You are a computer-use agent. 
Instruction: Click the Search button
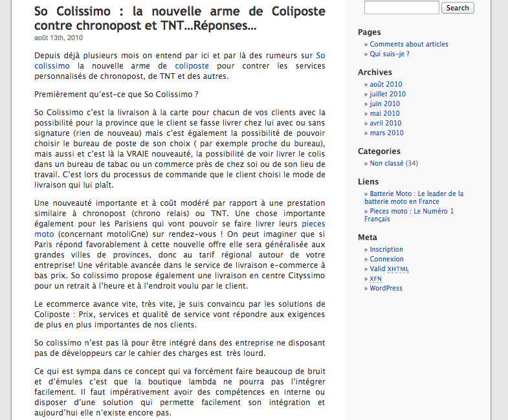[x=458, y=8]
